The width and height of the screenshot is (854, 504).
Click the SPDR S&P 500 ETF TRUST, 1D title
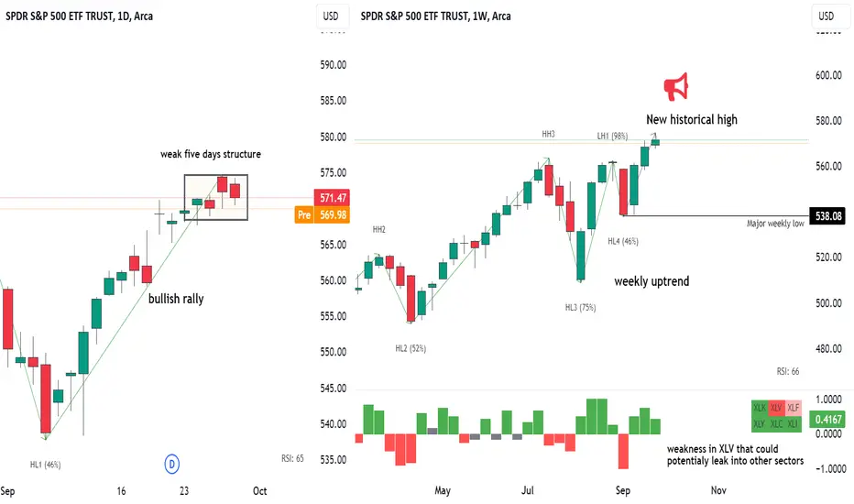click(x=79, y=16)
